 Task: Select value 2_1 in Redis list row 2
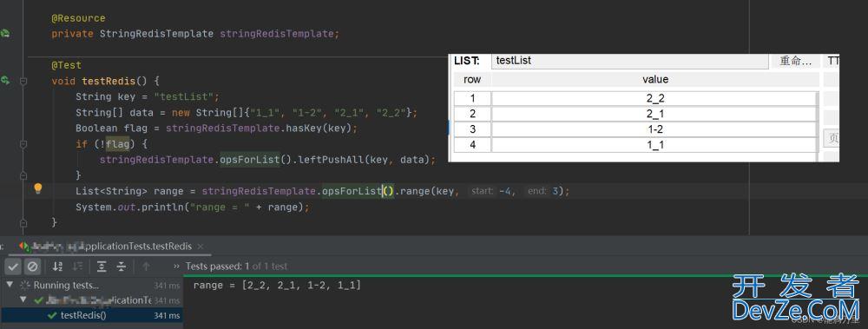(654, 114)
